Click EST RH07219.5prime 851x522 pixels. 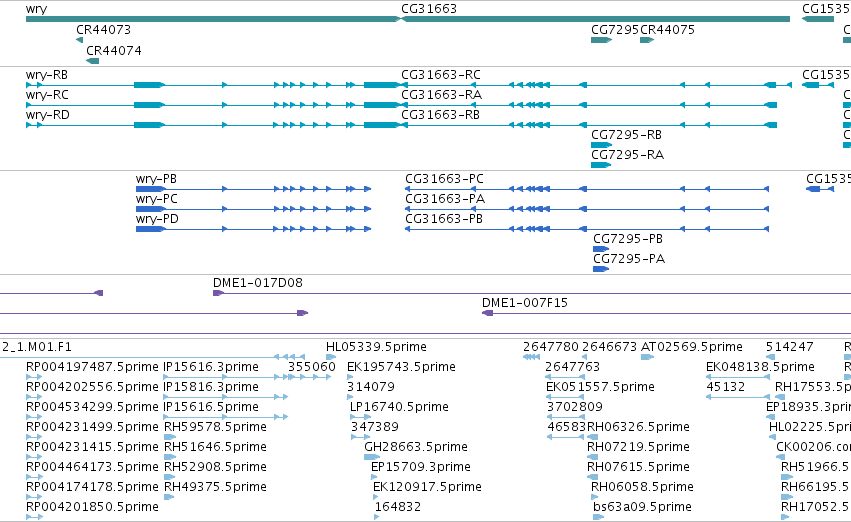click(638, 447)
